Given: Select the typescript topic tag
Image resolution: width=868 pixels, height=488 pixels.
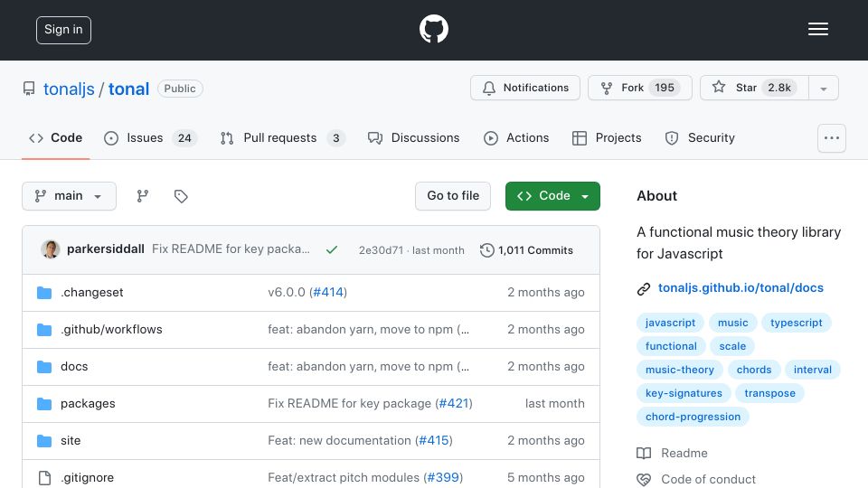Looking at the screenshot, I should coord(796,324).
